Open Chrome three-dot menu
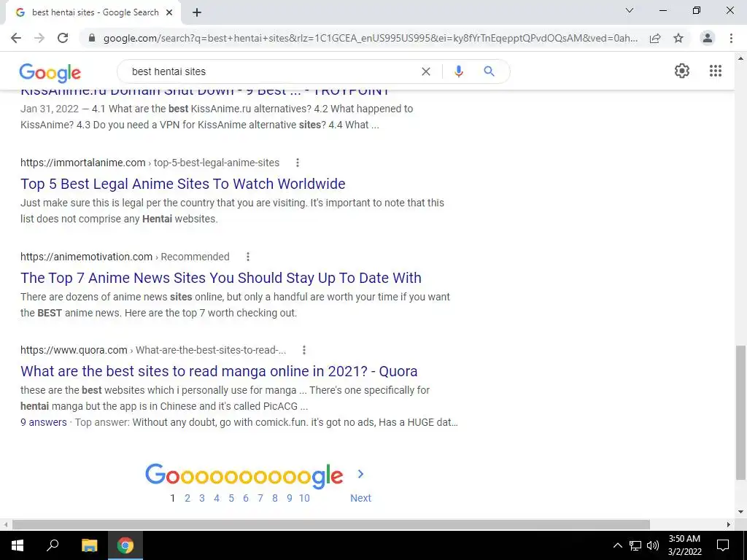 [x=731, y=38]
